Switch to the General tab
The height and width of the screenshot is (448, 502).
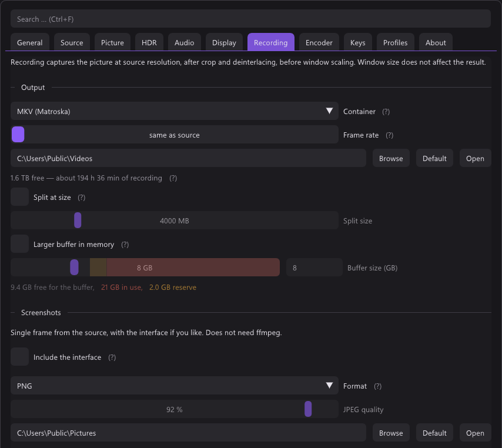point(30,42)
